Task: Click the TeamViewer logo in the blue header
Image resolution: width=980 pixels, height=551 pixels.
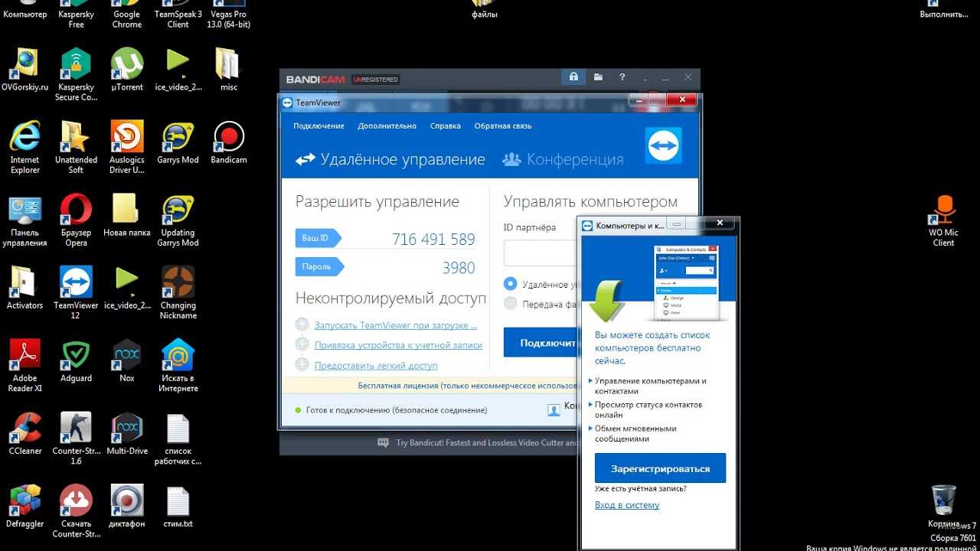Action: pos(663,145)
